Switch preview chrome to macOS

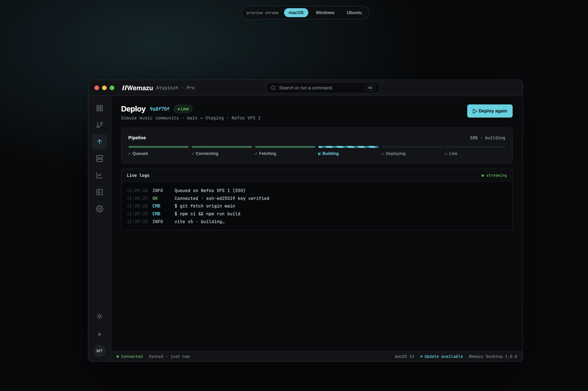pos(296,13)
